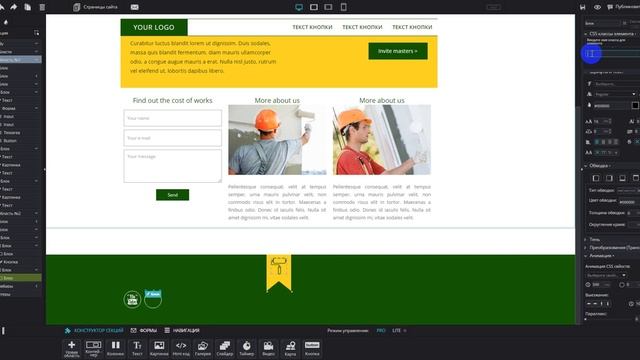Image resolution: width=640 pixels, height=360 pixels.
Task: Expand the Преобразования transform section
Action: [612, 247]
